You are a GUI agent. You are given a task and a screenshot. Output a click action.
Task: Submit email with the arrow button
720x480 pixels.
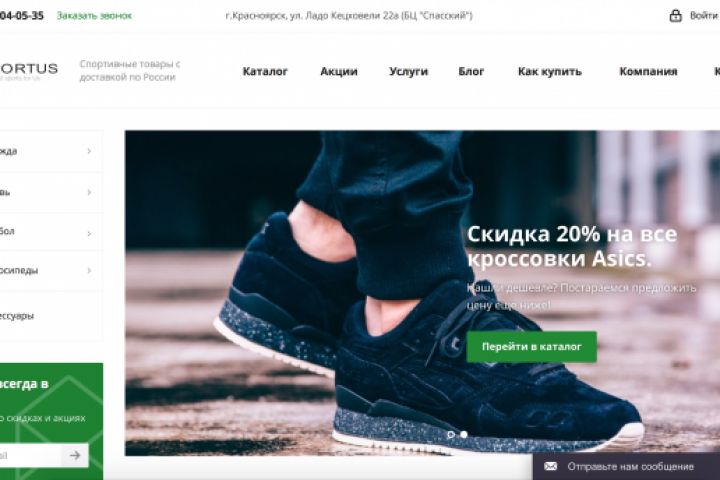(75, 455)
